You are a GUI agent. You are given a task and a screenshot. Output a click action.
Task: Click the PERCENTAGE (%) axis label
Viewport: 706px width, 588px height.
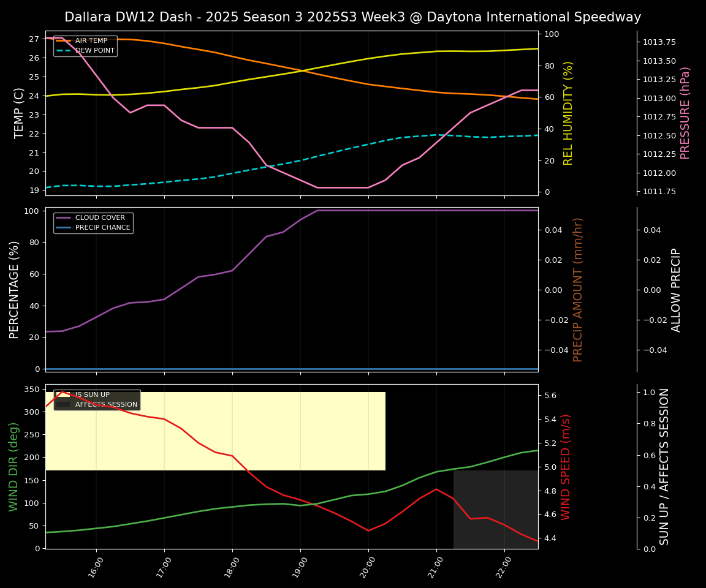[x=14, y=290]
